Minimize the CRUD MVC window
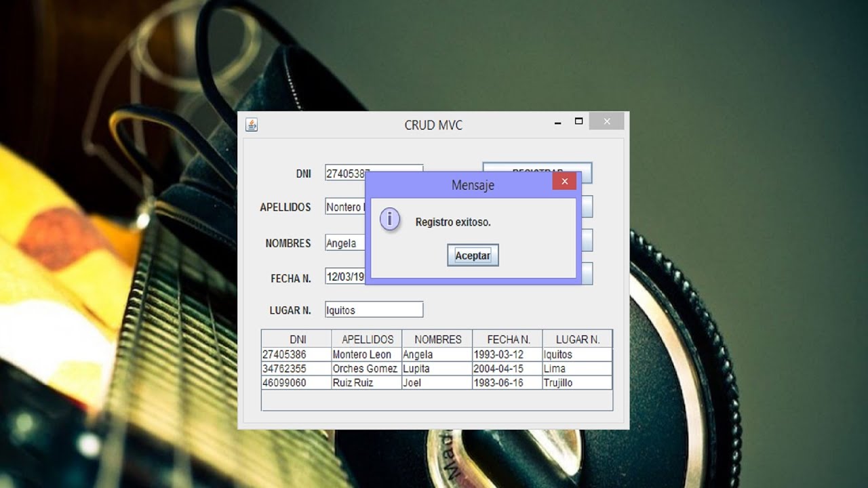868x488 pixels. coord(558,123)
